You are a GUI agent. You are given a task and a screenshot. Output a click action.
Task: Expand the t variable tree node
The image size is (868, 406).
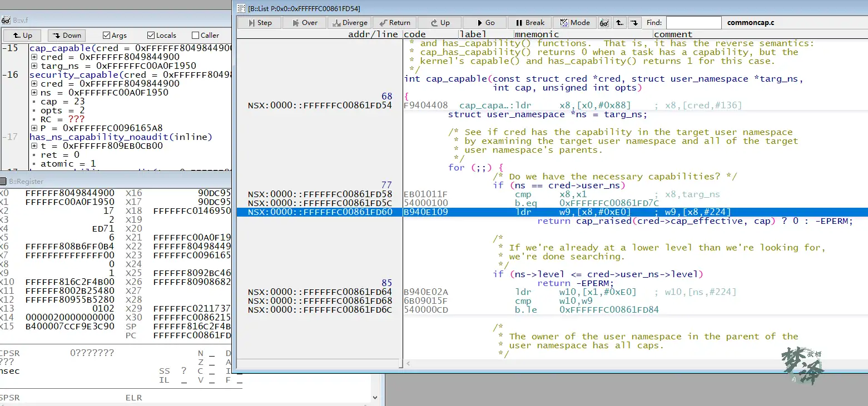(34, 146)
